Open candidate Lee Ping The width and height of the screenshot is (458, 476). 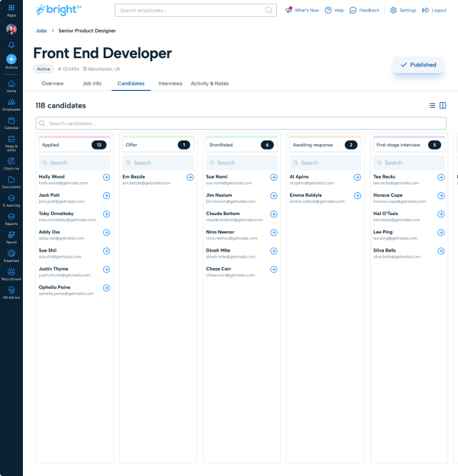click(x=383, y=232)
